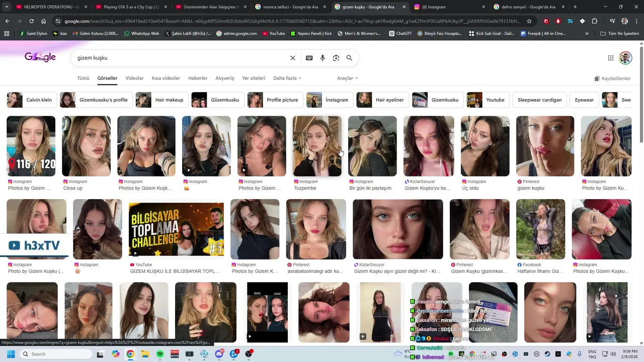Expand the 'Daha fazla' dropdown
This screenshot has height=362, width=644.
tap(287, 78)
